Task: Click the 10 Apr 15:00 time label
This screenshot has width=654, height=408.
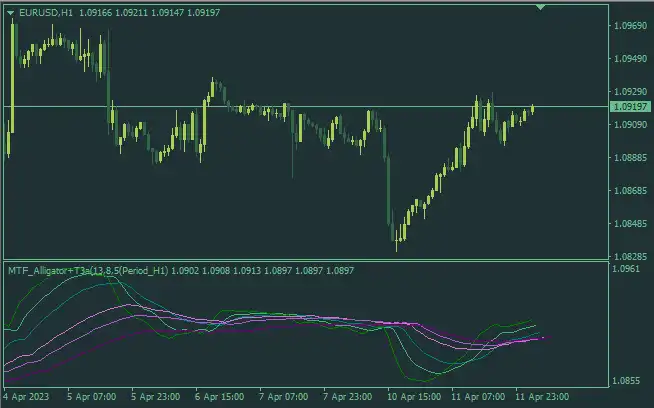Action: click(x=414, y=395)
